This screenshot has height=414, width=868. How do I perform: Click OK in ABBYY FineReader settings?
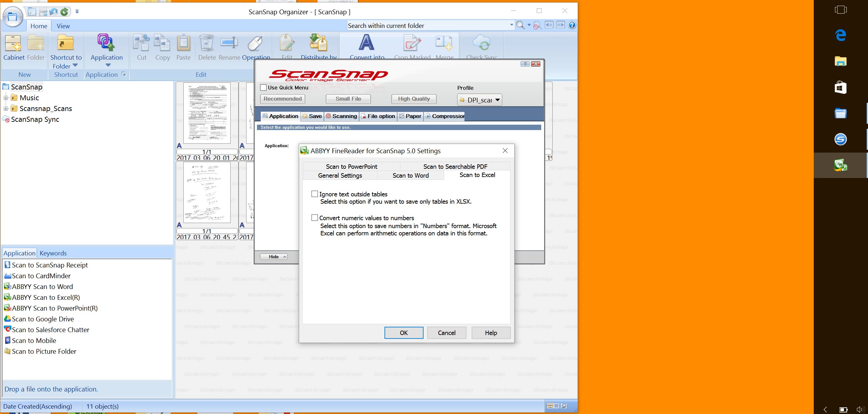(x=404, y=333)
